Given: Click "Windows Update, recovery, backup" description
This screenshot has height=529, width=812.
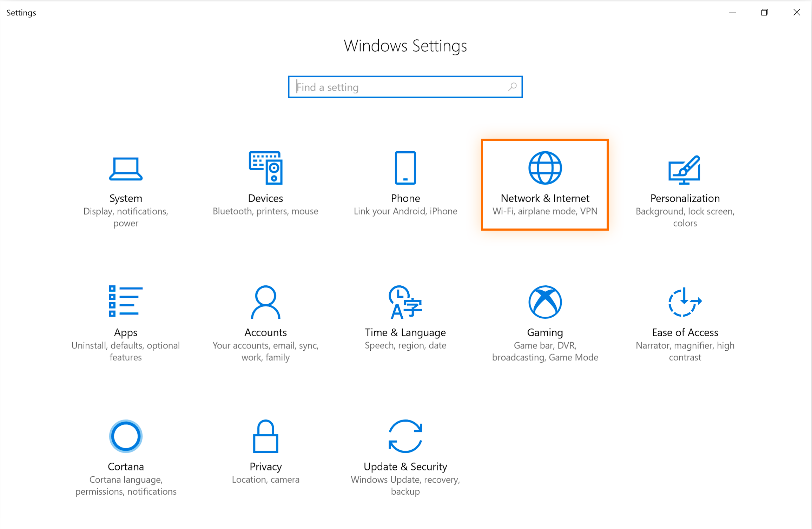Looking at the screenshot, I should click(x=405, y=485).
